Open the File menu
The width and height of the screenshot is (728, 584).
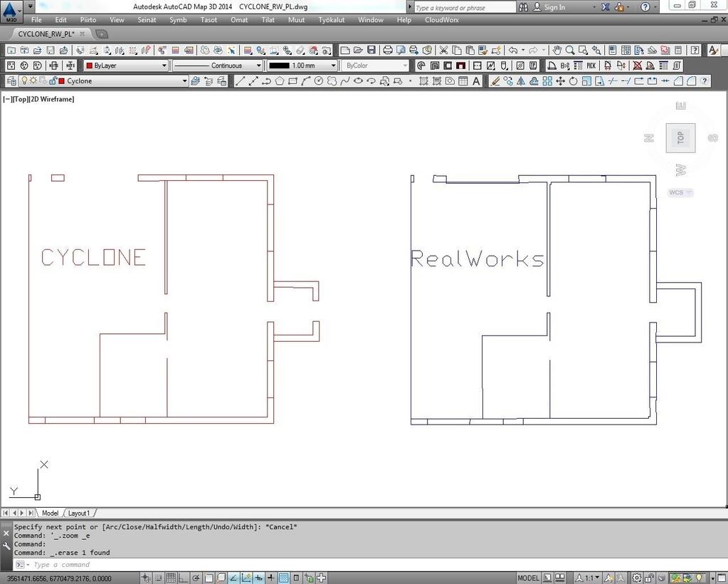pyautogui.click(x=36, y=20)
